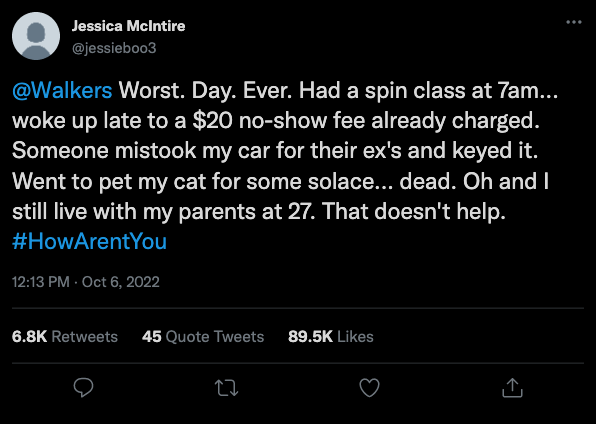Open the Quote Tweets list
Image resolution: width=596 pixels, height=424 pixels.
[x=215, y=337]
